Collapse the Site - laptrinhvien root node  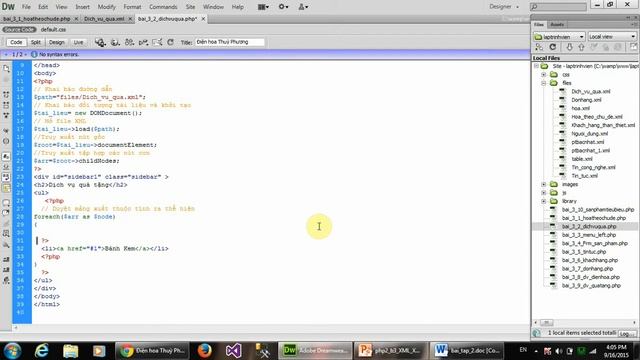pyautogui.click(x=536, y=66)
